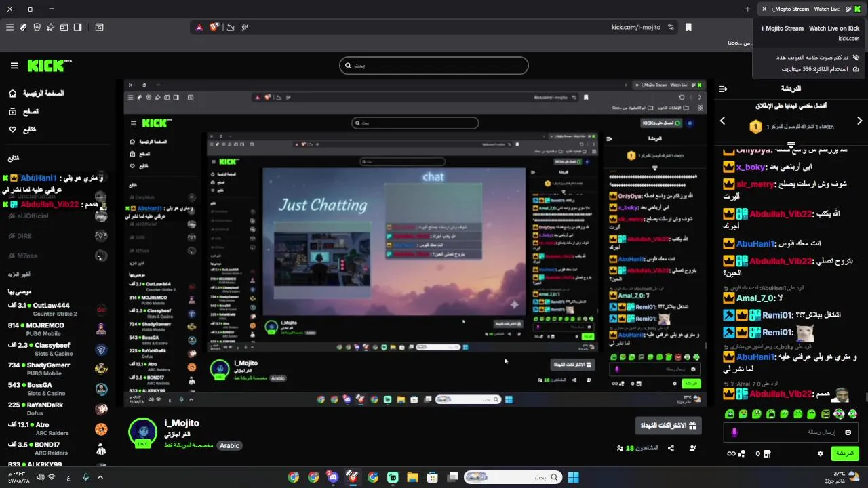Open Classybeef Slots & Casino channel
868x488 pixels.
tap(57, 349)
